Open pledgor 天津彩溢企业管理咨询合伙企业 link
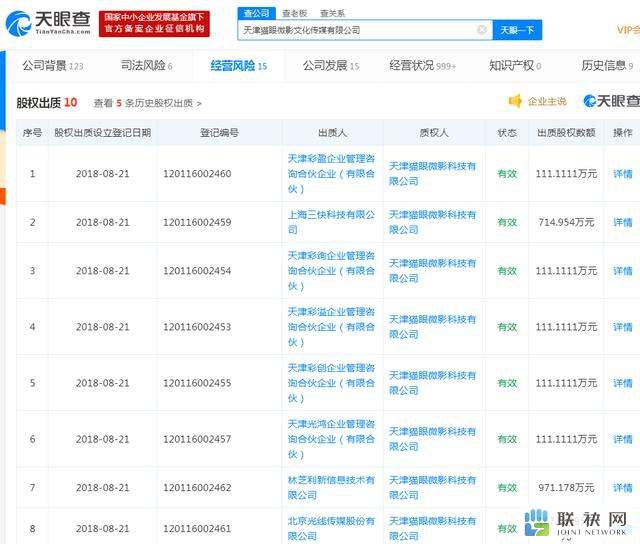The height and width of the screenshot is (544, 640). coord(331,327)
